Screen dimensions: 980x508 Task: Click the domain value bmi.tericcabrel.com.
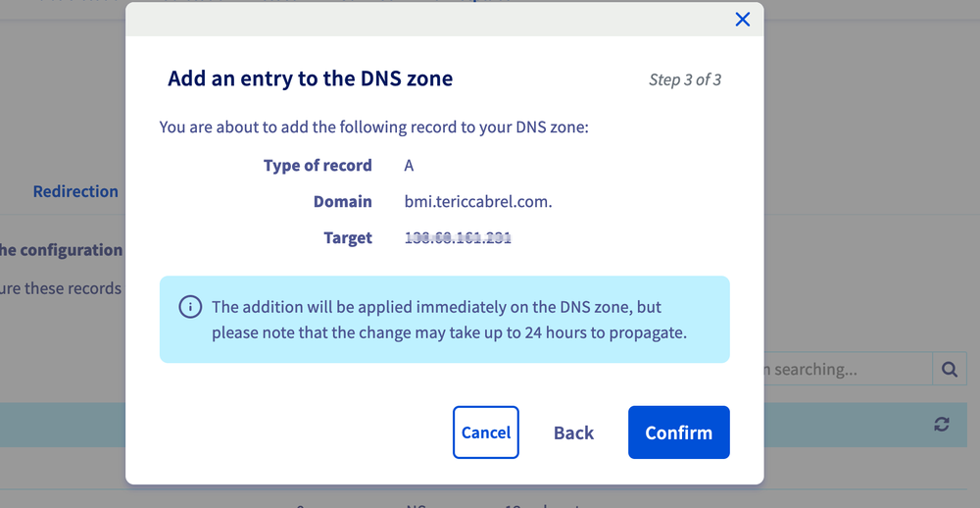(478, 201)
